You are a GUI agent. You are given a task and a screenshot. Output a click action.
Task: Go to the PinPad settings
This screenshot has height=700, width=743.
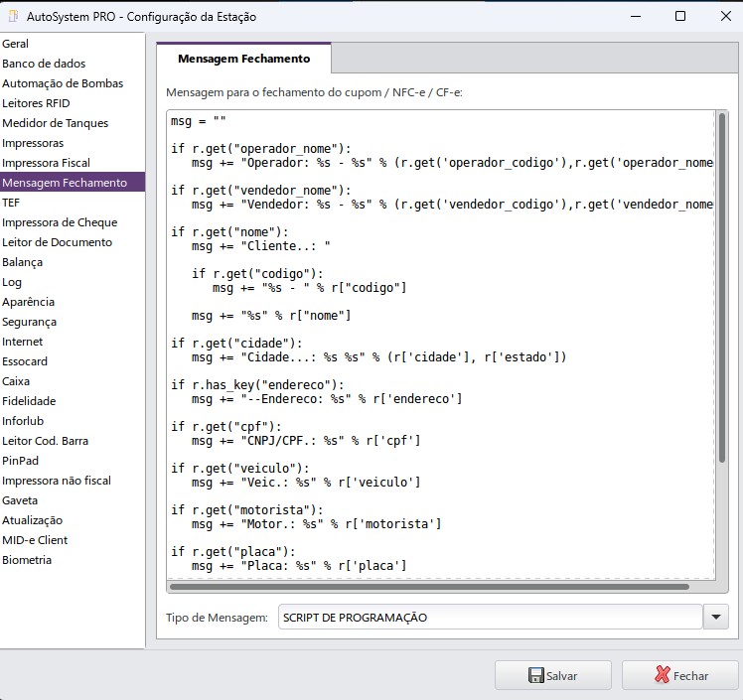[20, 461]
